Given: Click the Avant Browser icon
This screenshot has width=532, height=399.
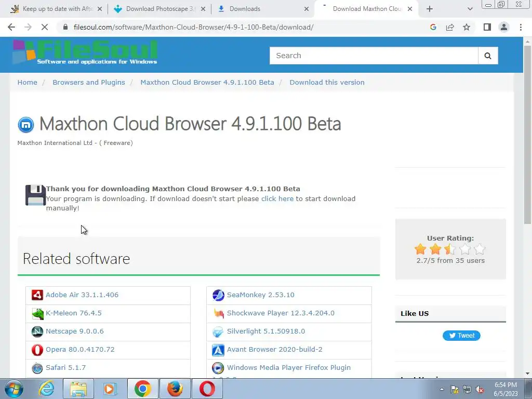Looking at the screenshot, I should [218, 350].
